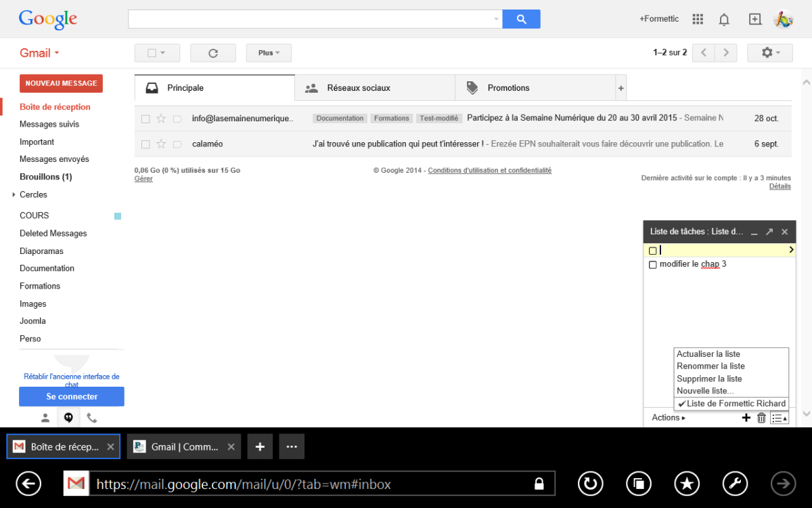The height and width of the screenshot is (508, 812).
Task: Open the browser page tools wrench
Action: pos(736,484)
